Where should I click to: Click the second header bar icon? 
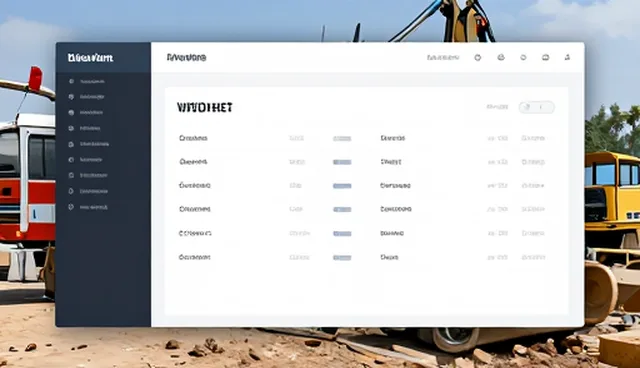(501, 58)
